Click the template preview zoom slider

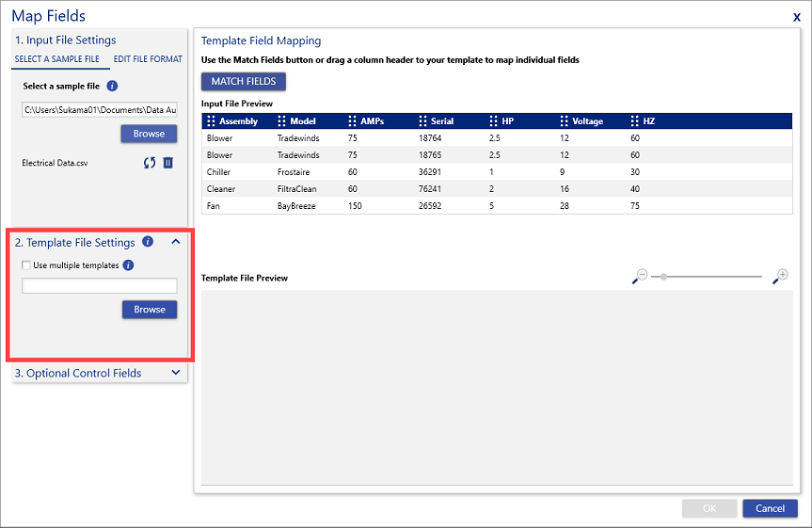pos(706,277)
